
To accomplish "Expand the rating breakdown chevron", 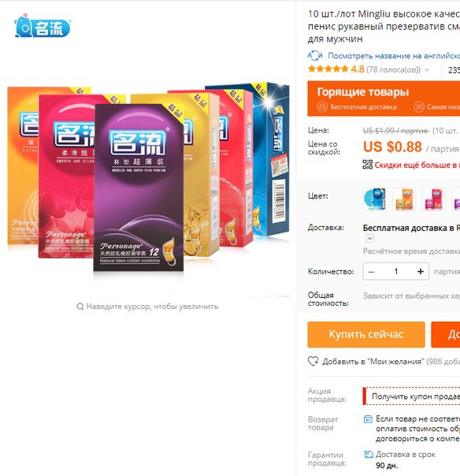I will (427, 70).
